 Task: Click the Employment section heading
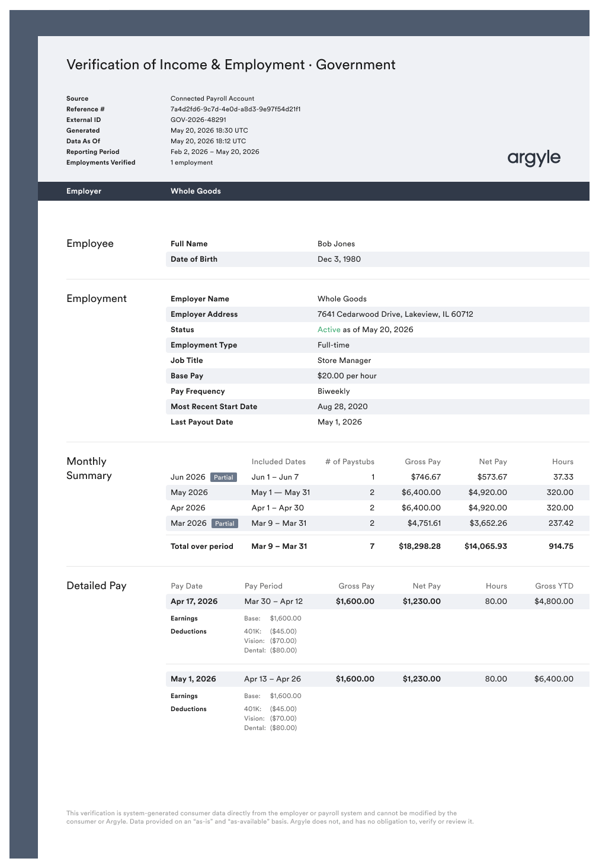(97, 298)
